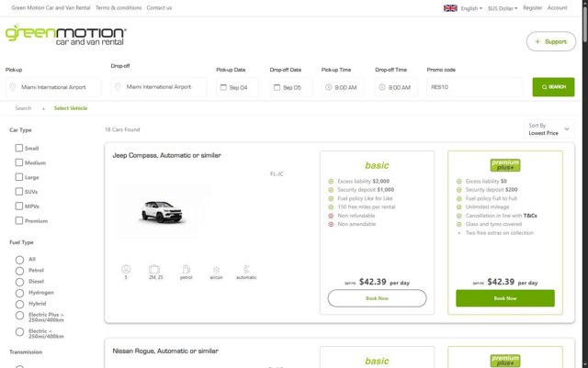The image size is (588, 368).
Task: Open the Contact us page
Action: click(x=159, y=8)
